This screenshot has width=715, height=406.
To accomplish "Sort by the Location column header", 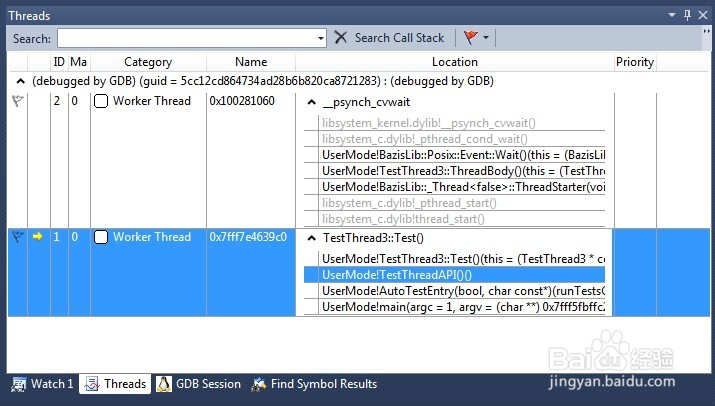I will [x=455, y=62].
